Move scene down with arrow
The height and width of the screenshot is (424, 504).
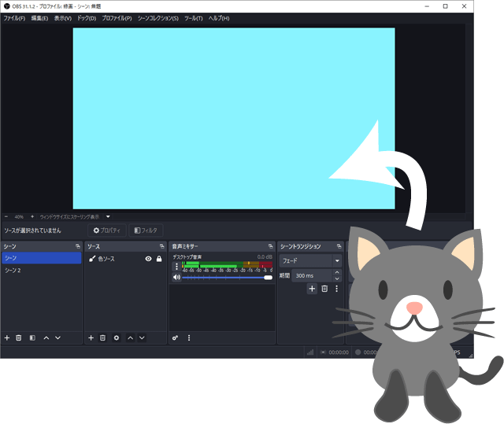(x=57, y=337)
